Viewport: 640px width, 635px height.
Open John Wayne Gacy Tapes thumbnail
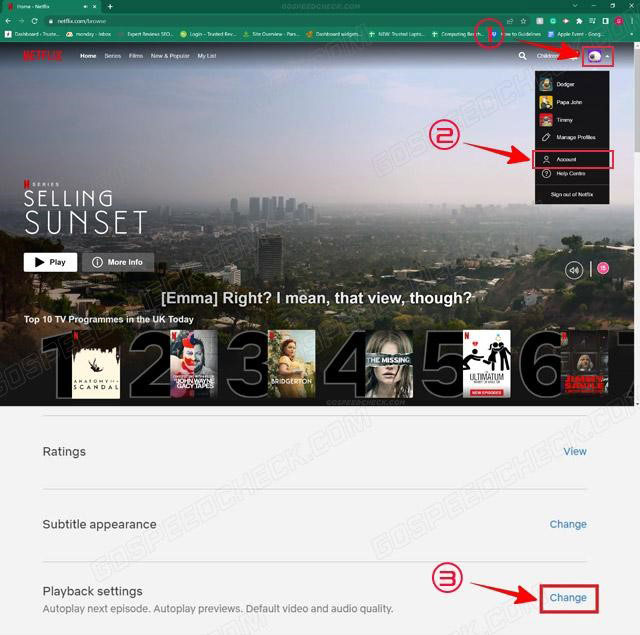pos(194,364)
